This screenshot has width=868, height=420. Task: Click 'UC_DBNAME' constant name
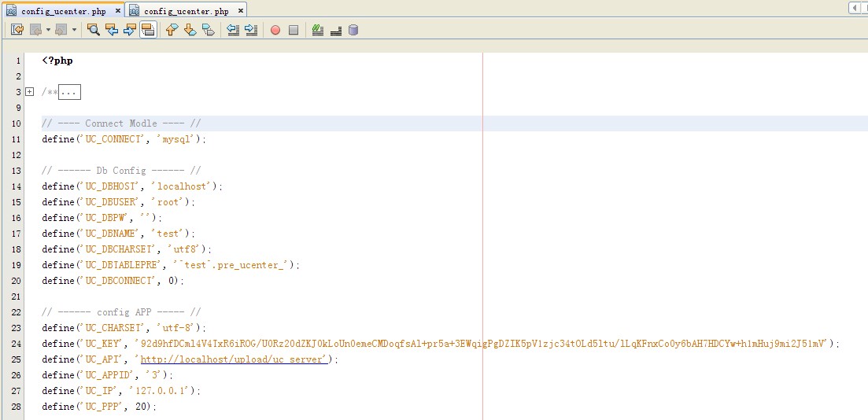point(111,234)
